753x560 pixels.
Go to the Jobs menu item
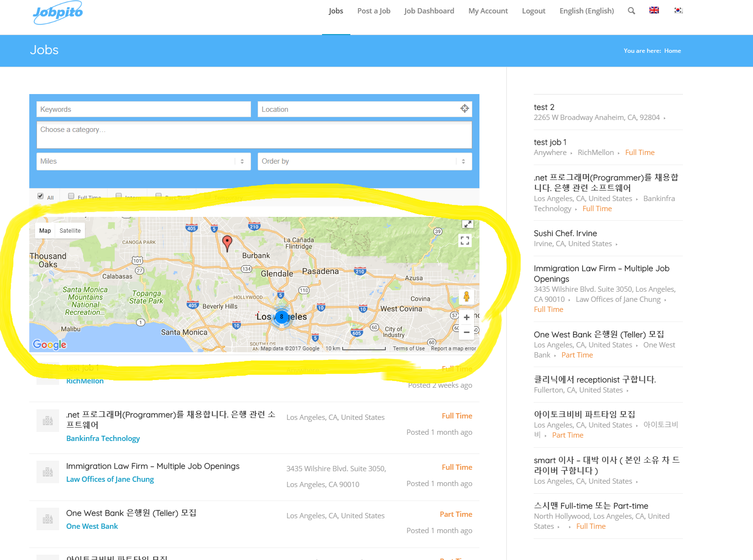point(336,11)
